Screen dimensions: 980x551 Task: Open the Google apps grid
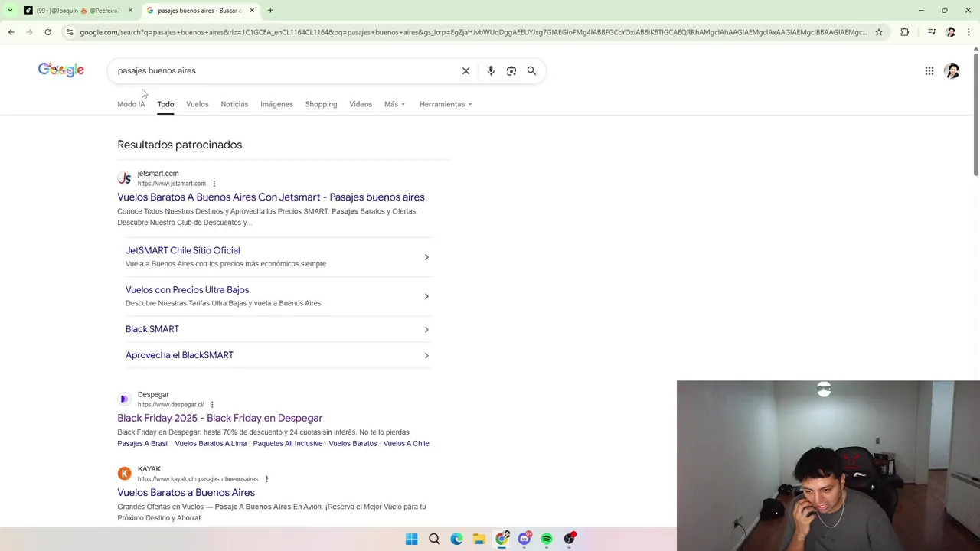point(929,70)
